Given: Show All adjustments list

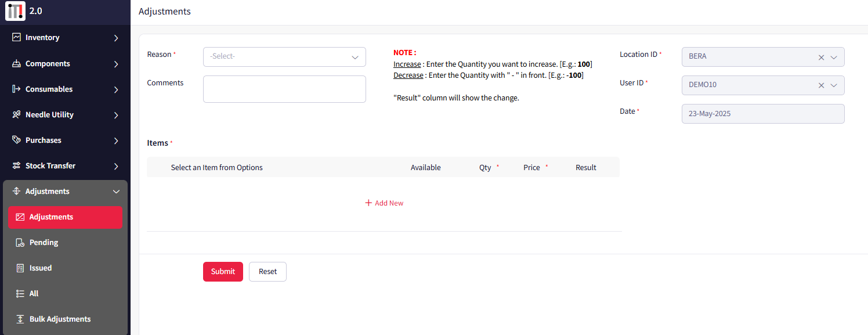Looking at the screenshot, I should [x=34, y=294].
